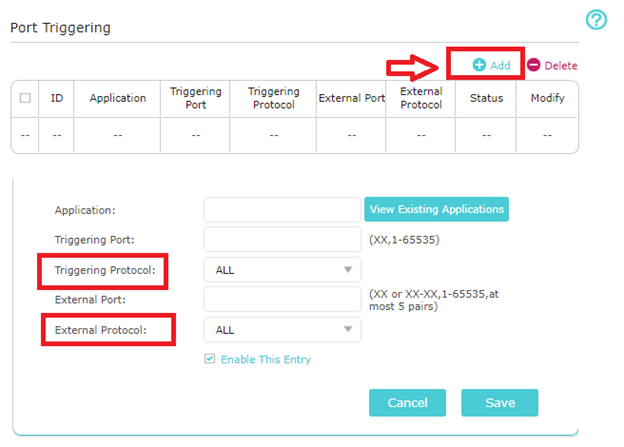Expand the Triggering Protocol dropdown arrow
624x447 pixels.
pos(348,270)
